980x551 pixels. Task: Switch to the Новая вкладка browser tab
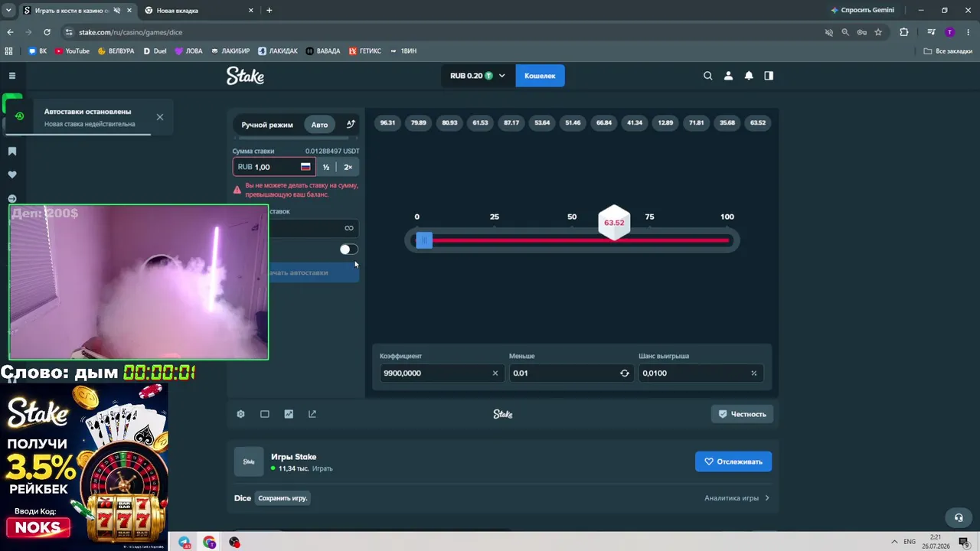click(x=199, y=11)
